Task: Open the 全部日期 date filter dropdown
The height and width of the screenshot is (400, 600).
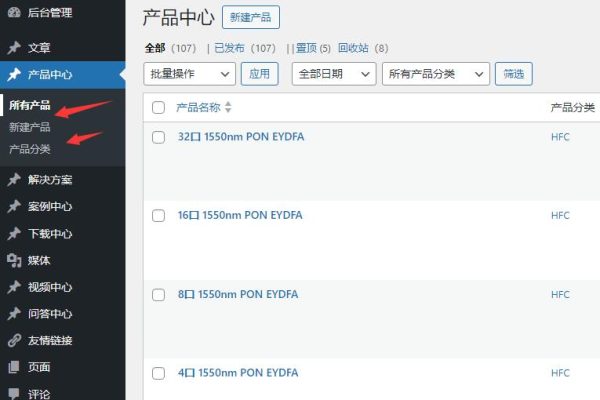Action: tap(333, 73)
